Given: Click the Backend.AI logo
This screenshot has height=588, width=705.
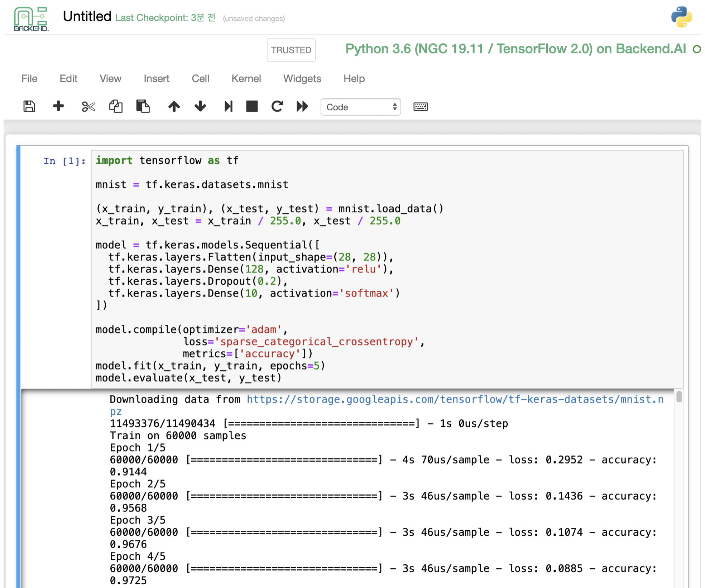Looking at the screenshot, I should pyautogui.click(x=31, y=19).
